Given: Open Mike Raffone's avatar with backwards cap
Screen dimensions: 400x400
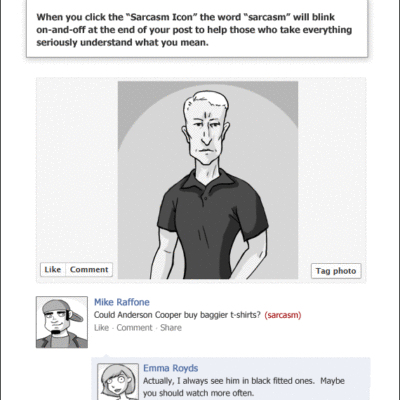Looking at the screenshot, I should pos(62,322).
